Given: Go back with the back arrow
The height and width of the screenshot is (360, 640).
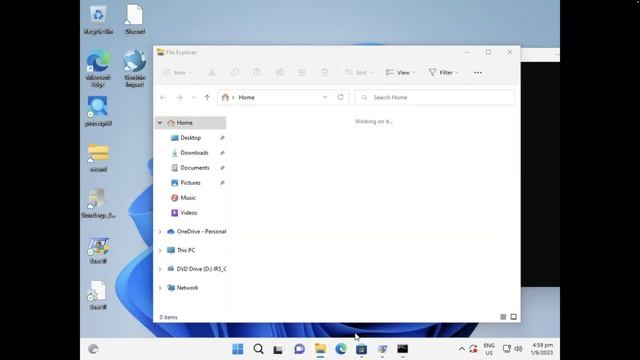Looking at the screenshot, I should pyautogui.click(x=163, y=98).
